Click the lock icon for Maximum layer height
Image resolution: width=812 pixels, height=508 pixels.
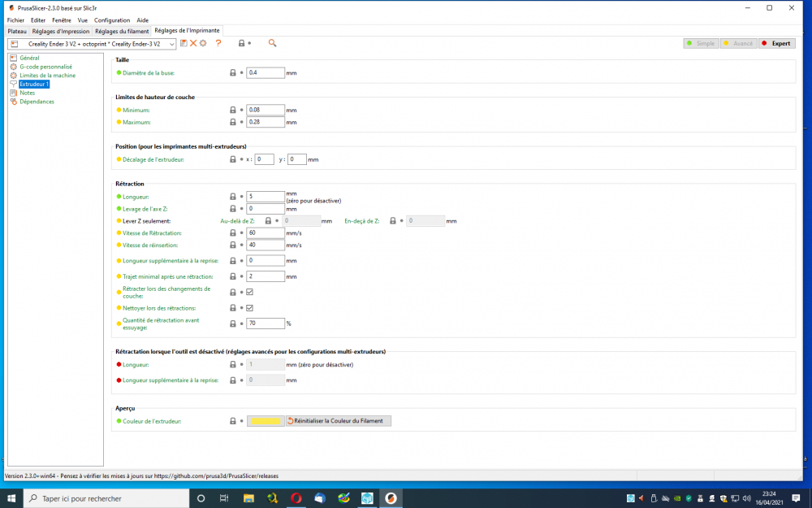tap(233, 123)
